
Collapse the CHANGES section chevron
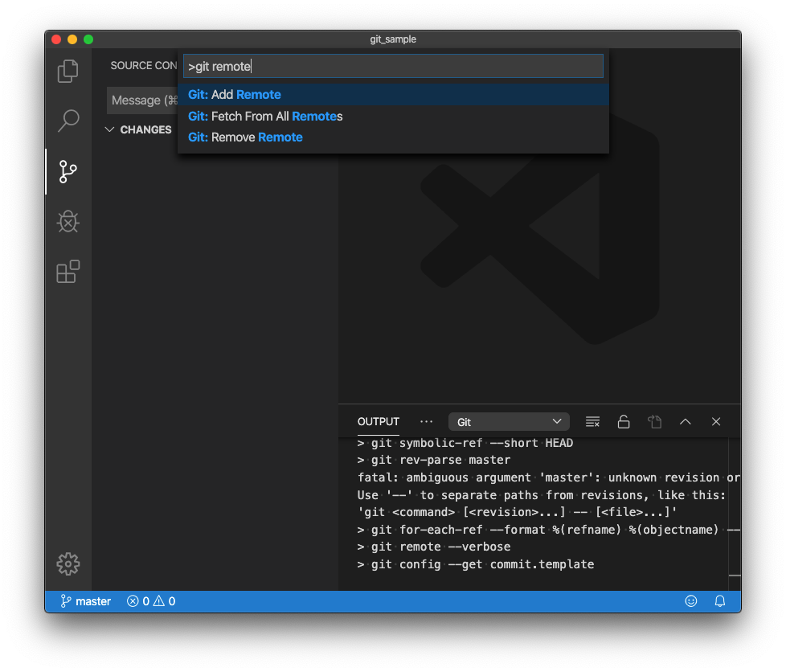tap(109, 129)
